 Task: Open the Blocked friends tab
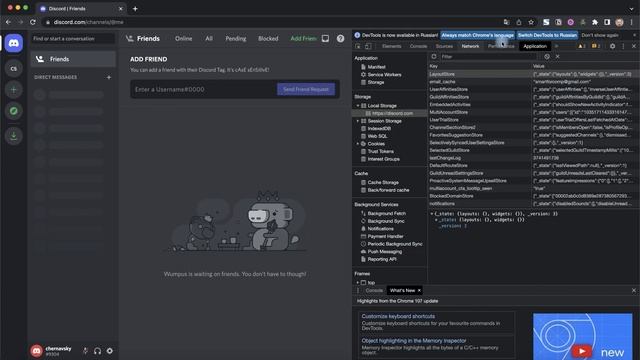tap(268, 38)
